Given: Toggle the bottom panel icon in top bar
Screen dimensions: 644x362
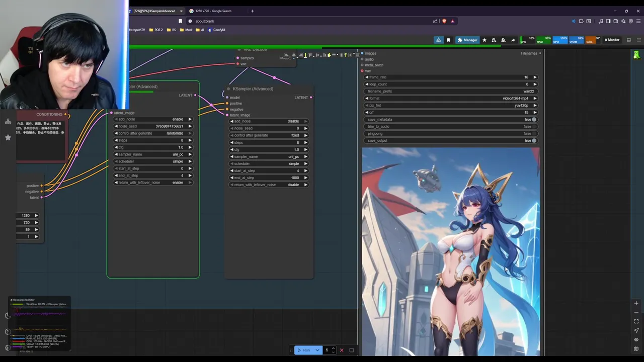Looking at the screenshot, I should click(629, 40).
